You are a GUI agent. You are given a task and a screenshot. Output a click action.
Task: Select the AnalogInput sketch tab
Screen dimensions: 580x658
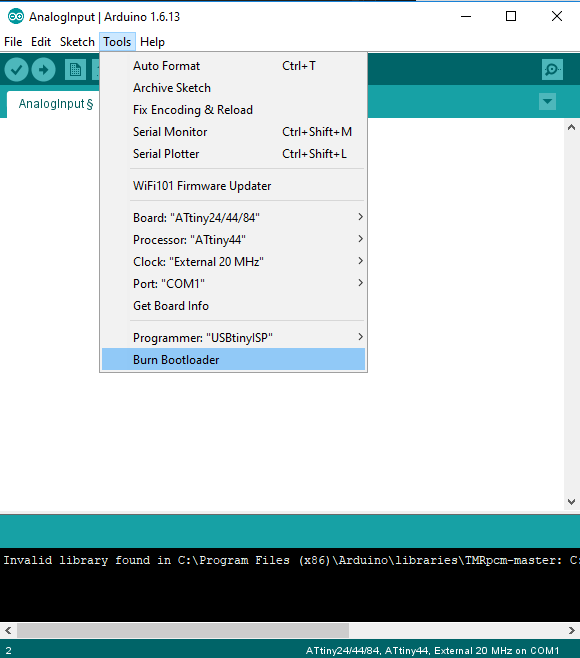54,104
